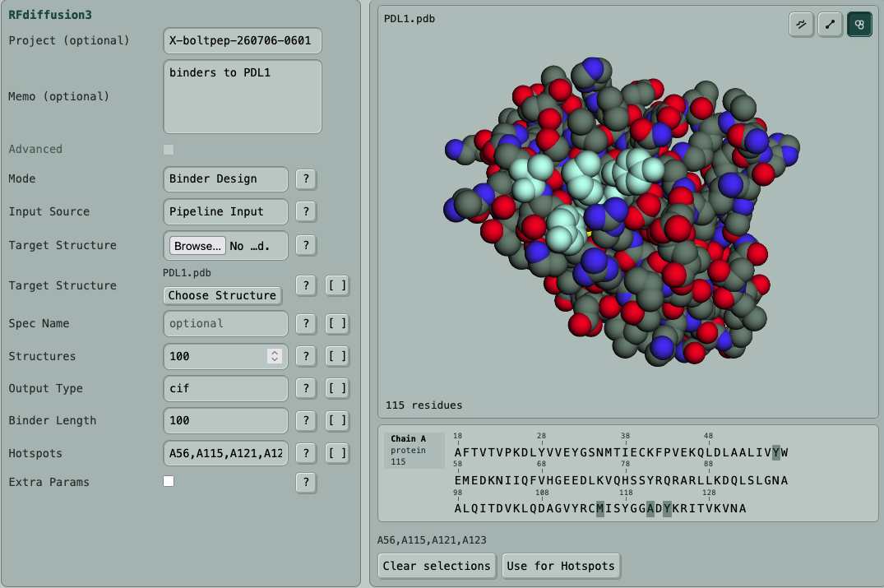This screenshot has height=588, width=884.
Task: Toggle the Advanced checkbox
Action: tap(169, 150)
